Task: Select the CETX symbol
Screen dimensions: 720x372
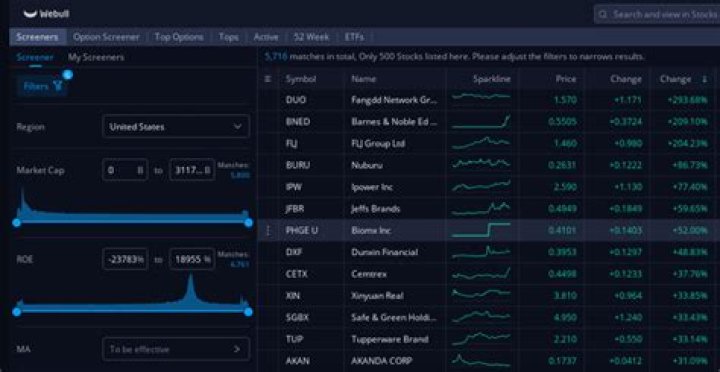Action: click(x=297, y=274)
